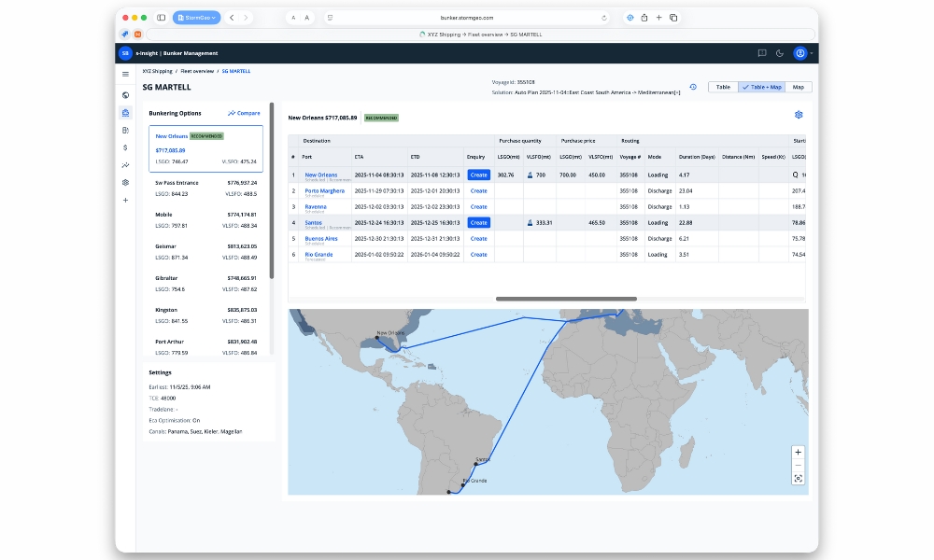
Task: Click the plus icon in left sidebar
Action: [x=125, y=200]
